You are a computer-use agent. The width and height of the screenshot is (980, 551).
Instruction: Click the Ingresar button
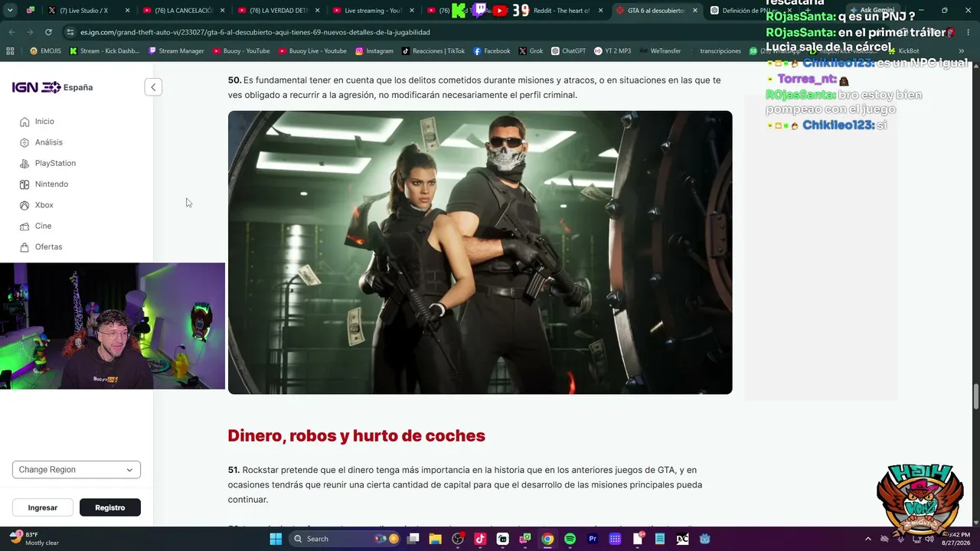pyautogui.click(x=43, y=507)
